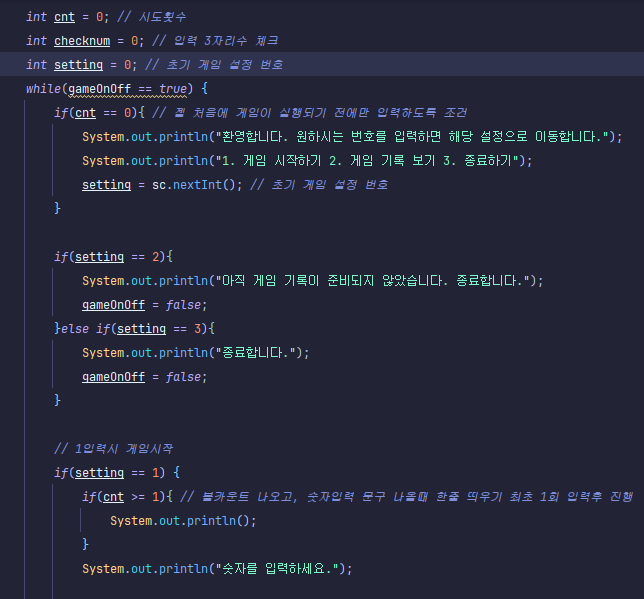Click the closing brace ending the if(cnt == 0) block
The width and height of the screenshot is (644, 599).
point(57,208)
